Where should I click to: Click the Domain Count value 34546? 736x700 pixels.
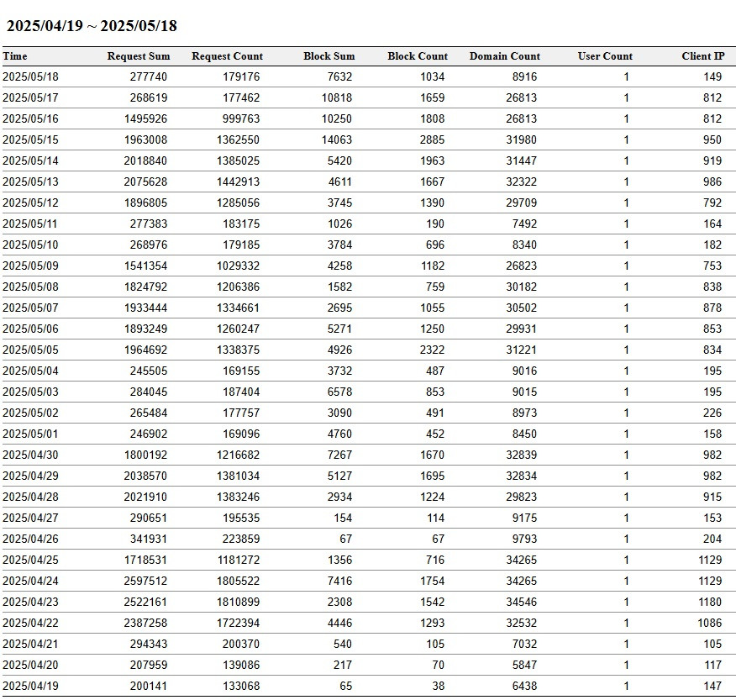pyautogui.click(x=518, y=602)
